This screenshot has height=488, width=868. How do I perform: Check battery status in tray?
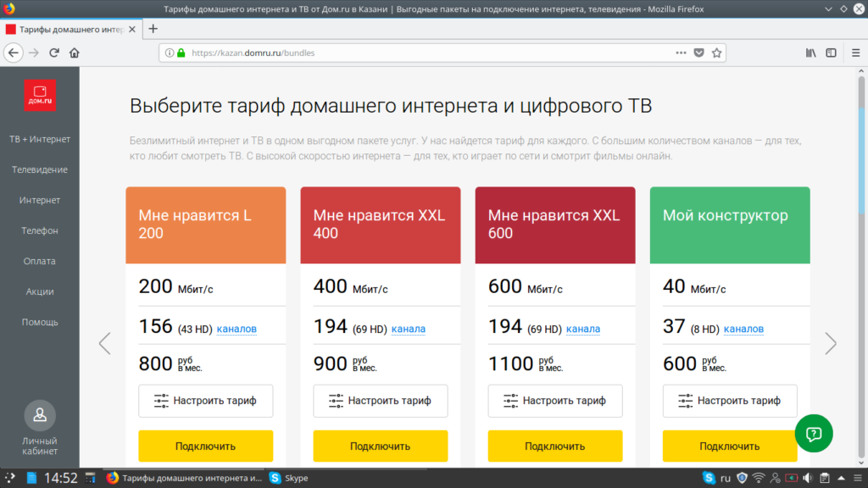pyautogui.click(x=792, y=478)
